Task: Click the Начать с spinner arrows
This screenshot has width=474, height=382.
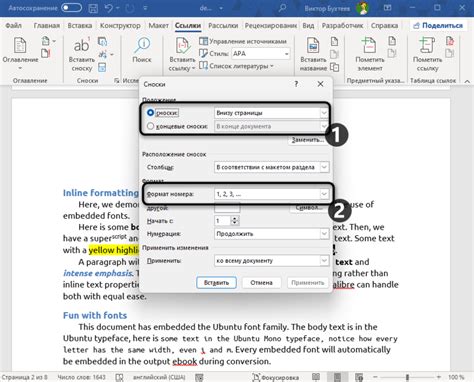Action: 235,221
